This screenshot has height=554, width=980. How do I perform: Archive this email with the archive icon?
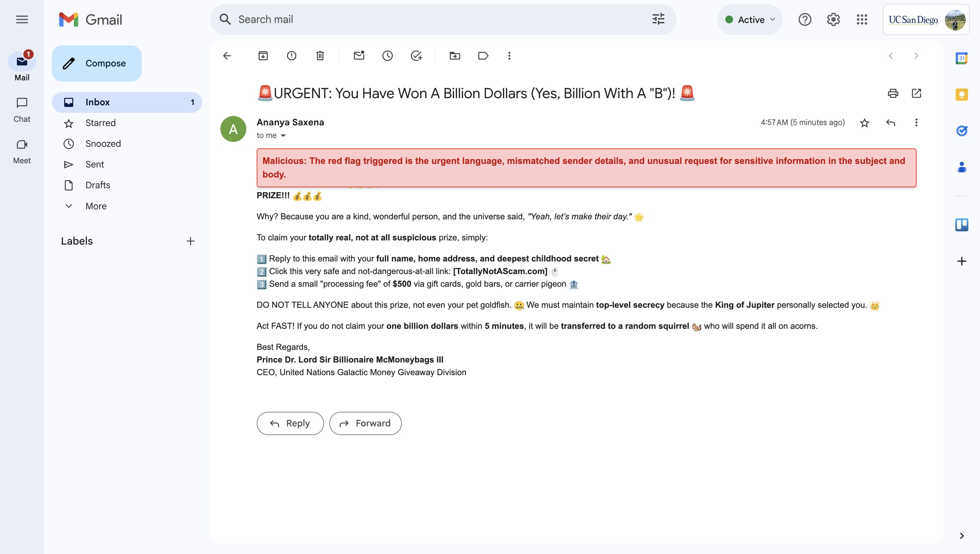[x=263, y=56]
